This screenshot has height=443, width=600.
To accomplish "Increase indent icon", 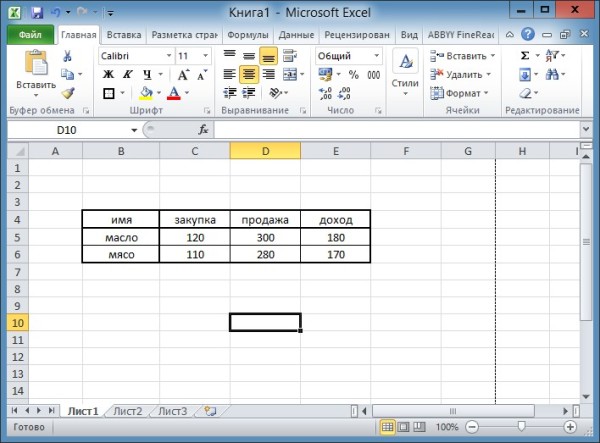I will 249,93.
